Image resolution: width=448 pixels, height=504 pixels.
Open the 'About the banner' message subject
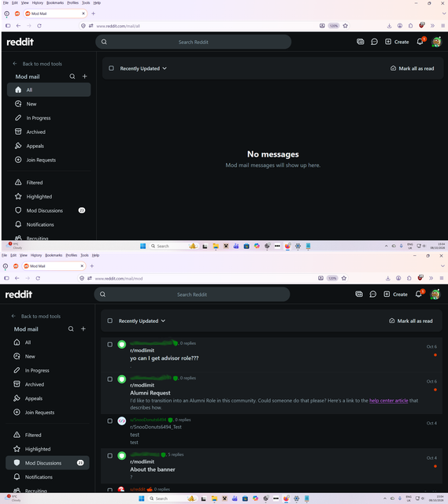[x=152, y=469]
